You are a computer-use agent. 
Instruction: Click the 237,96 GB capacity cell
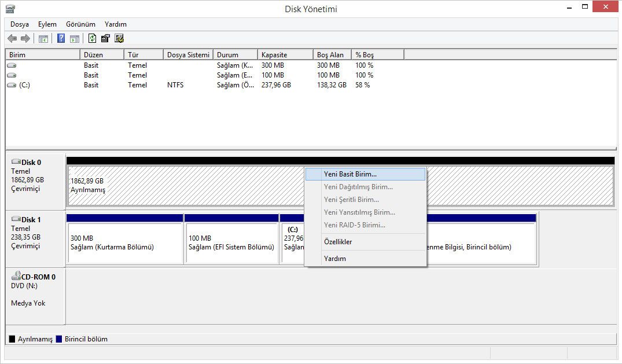pyautogui.click(x=276, y=85)
